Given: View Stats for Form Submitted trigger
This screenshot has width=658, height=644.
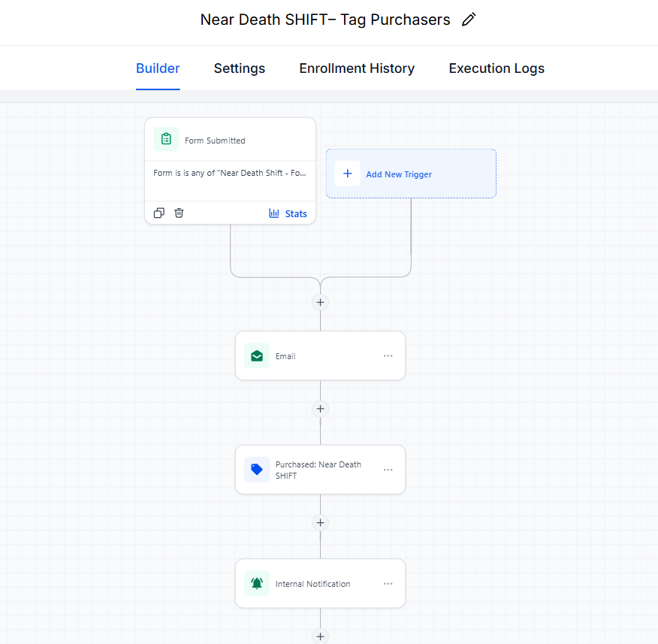Looking at the screenshot, I should [x=288, y=213].
